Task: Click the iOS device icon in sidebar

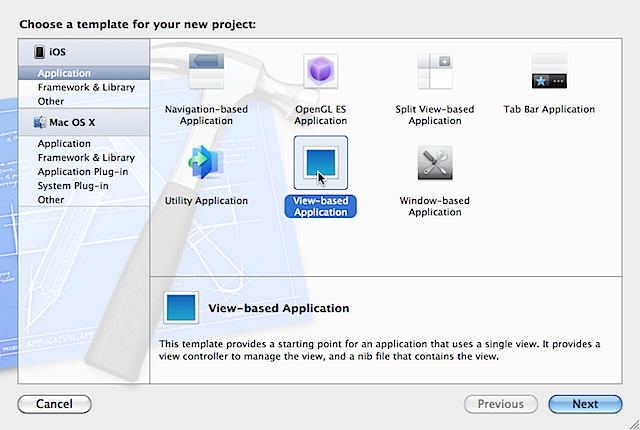Action: (38, 52)
